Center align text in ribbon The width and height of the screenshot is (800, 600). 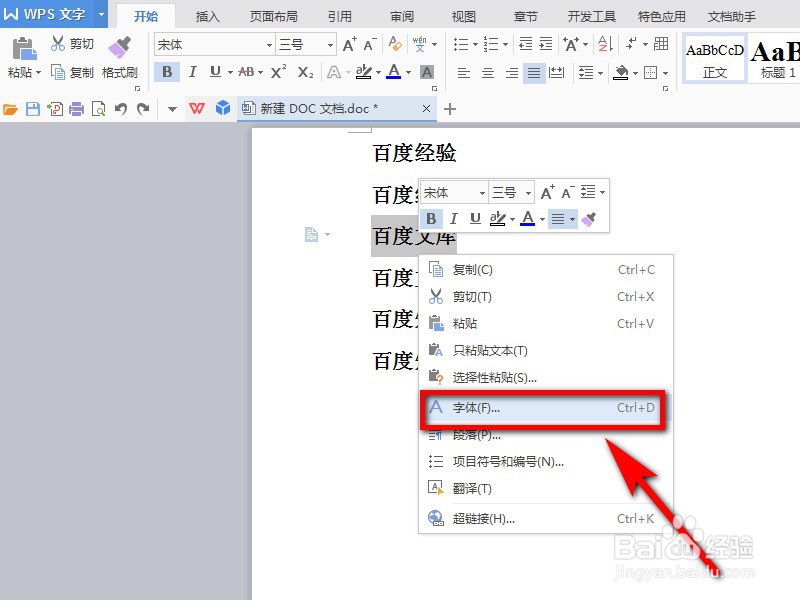488,73
